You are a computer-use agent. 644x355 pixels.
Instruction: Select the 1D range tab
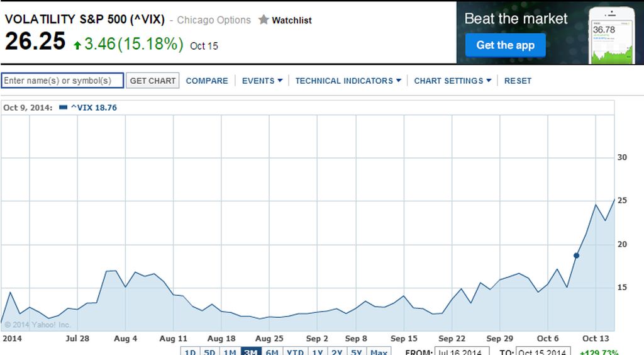pos(190,352)
